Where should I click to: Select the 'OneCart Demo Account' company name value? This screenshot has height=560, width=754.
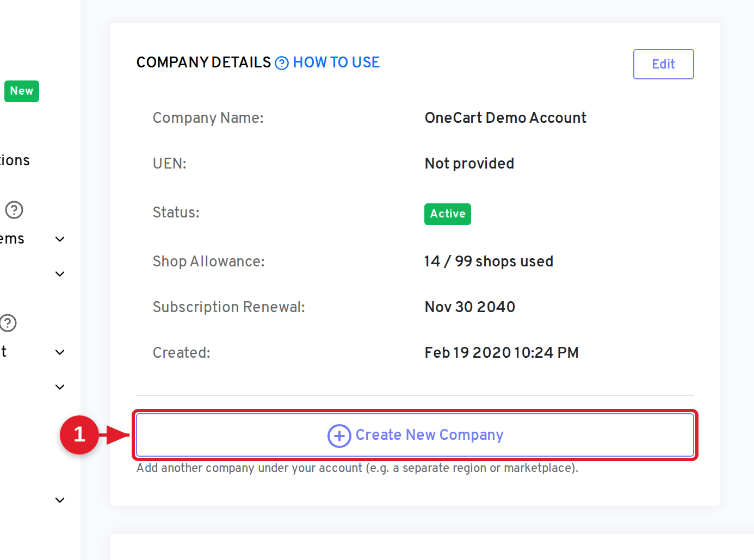tap(505, 118)
